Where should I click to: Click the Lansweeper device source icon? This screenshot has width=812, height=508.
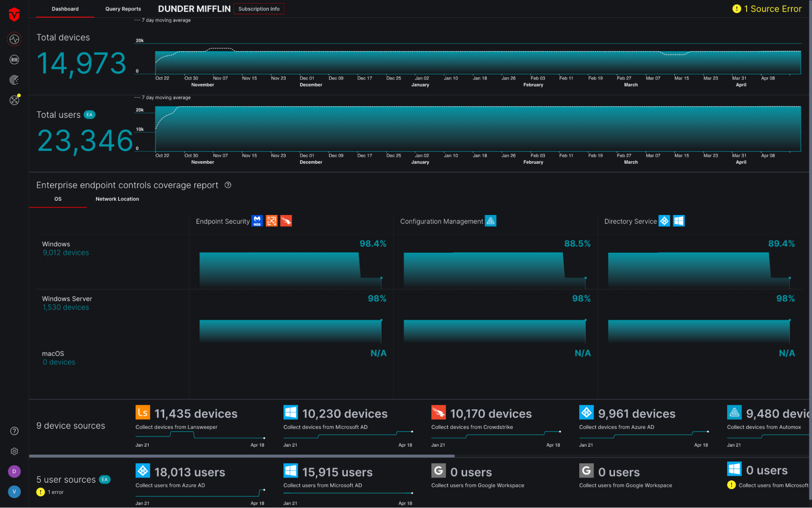[x=143, y=412]
